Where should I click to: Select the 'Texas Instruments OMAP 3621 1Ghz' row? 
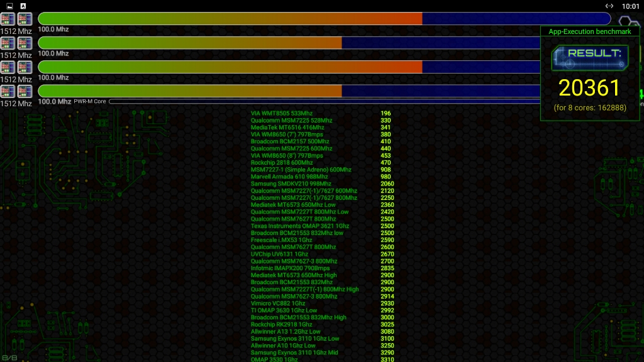(323, 226)
